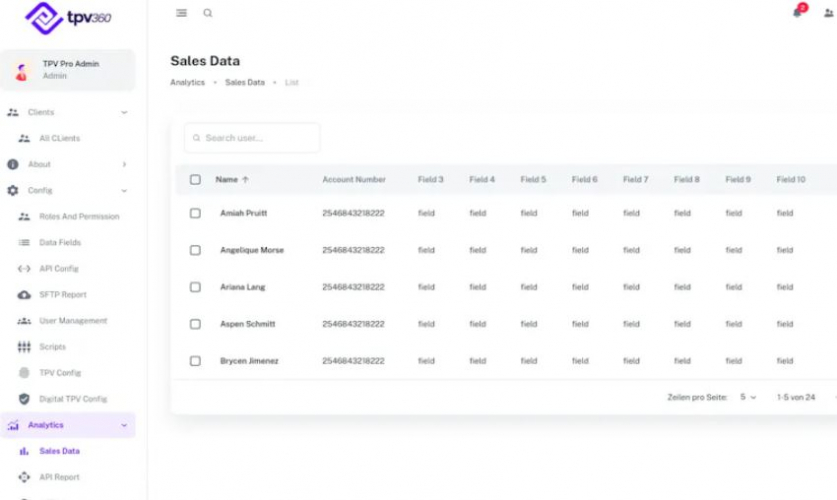837x500 pixels.
Task: Click the 1-5 von 24 pagination text
Action: tap(796, 397)
